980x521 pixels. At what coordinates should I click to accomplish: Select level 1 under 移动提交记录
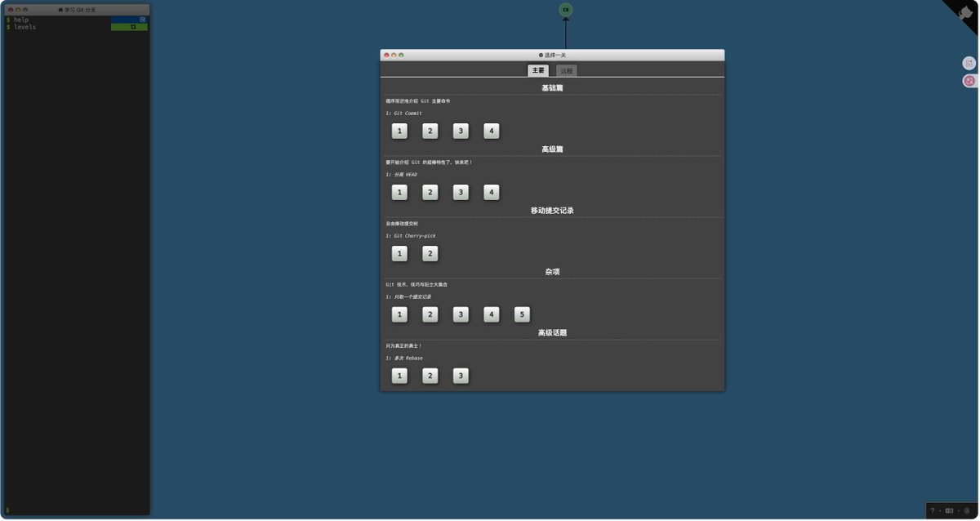tap(399, 253)
